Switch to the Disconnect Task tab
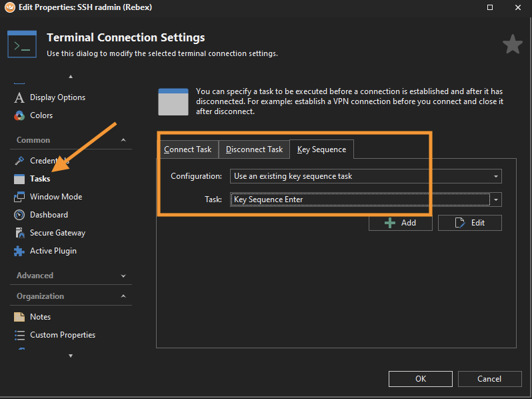Screen dimensions: 532x399 click(x=254, y=149)
